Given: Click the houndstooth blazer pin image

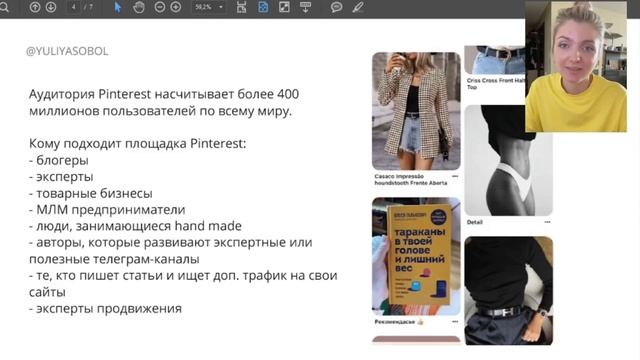Looking at the screenshot, I should coord(416,111).
